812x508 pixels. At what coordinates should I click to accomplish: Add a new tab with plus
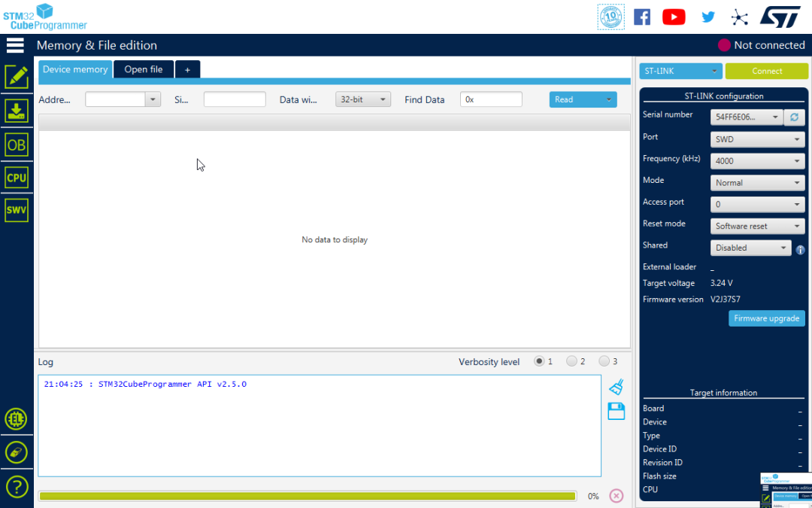click(x=187, y=69)
